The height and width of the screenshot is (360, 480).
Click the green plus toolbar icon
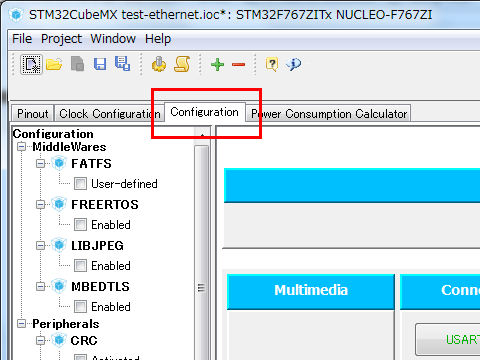[x=217, y=64]
